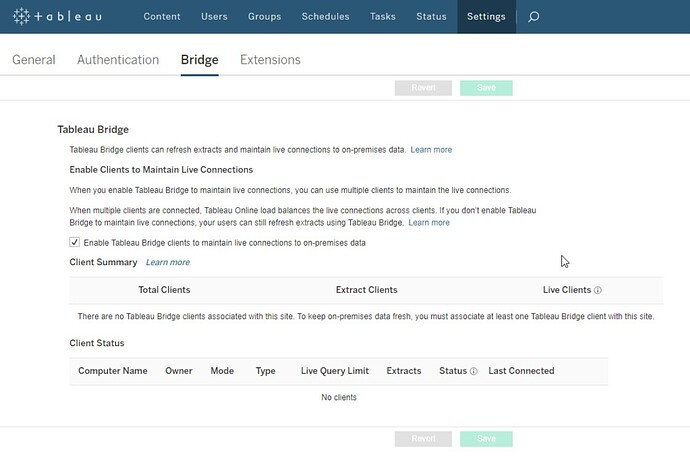
Task: Click the bottom Revert button
Action: [x=423, y=439]
